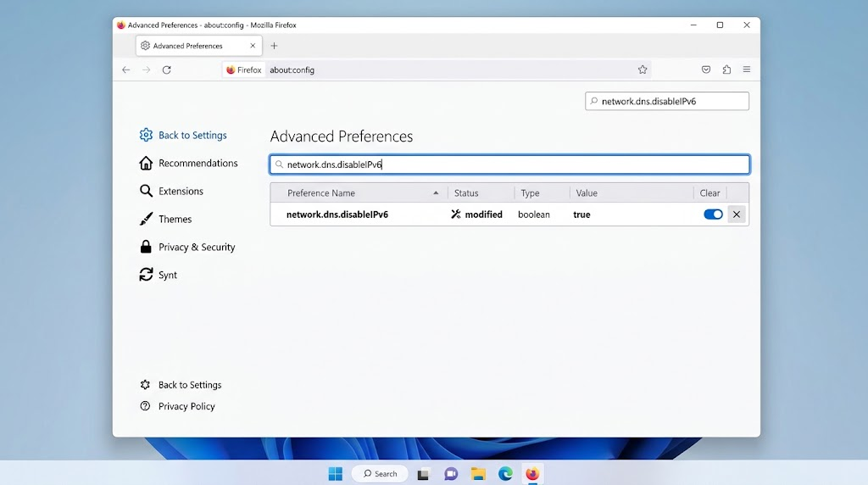The image size is (868, 485).
Task: Go back with browser back arrow
Action: coord(126,70)
